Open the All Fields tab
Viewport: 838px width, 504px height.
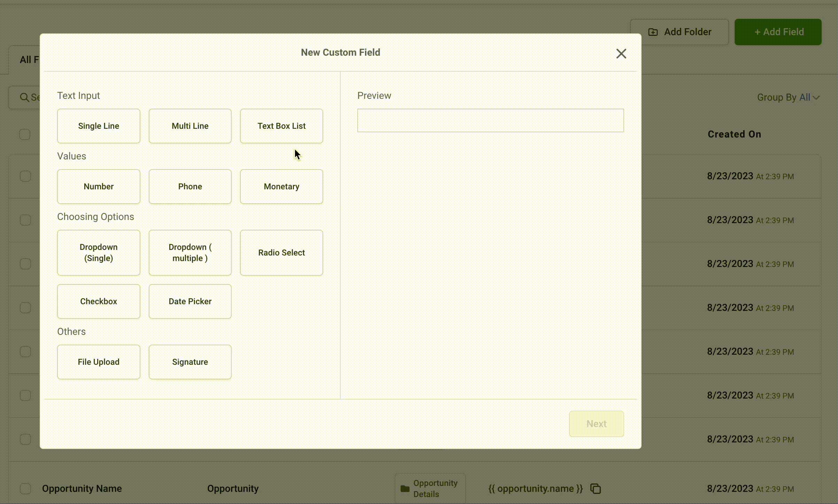pyautogui.click(x=29, y=60)
